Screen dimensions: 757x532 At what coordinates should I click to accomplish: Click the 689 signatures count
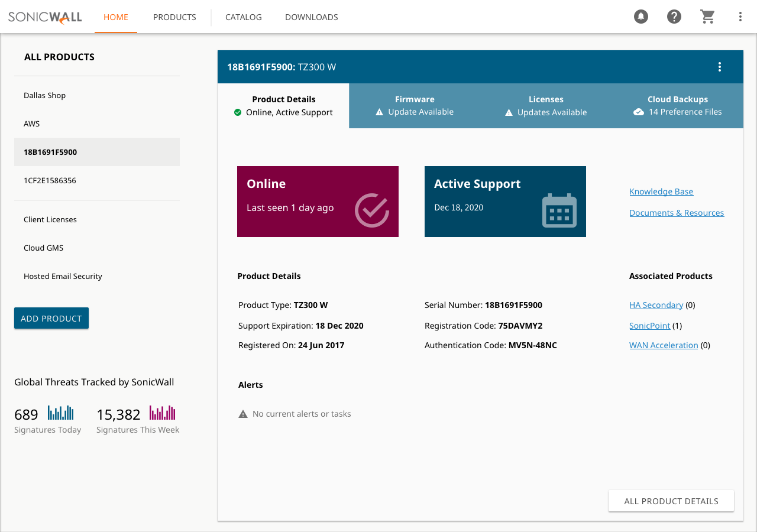click(26, 414)
